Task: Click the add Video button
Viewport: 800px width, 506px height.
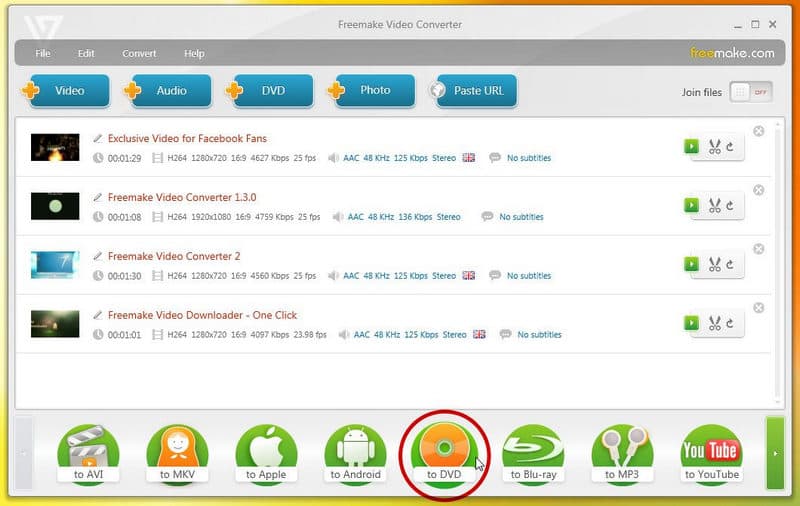Action: pos(62,91)
